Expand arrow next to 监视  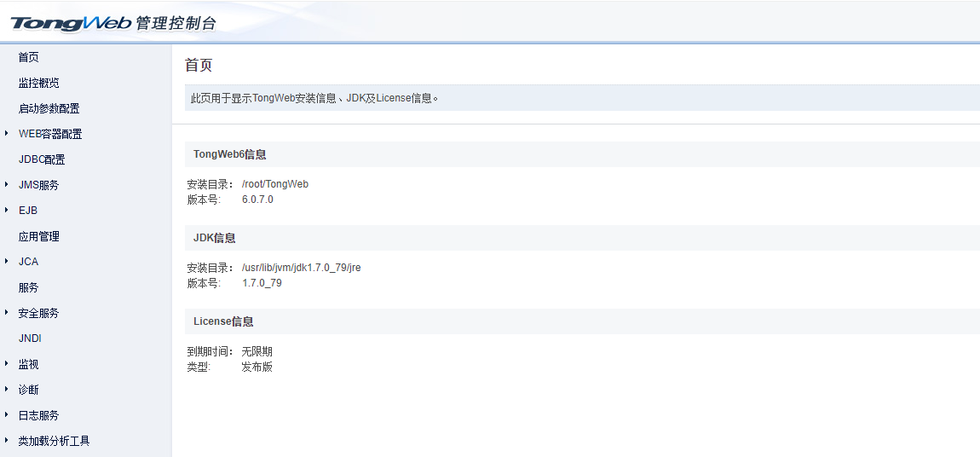[x=6, y=363]
